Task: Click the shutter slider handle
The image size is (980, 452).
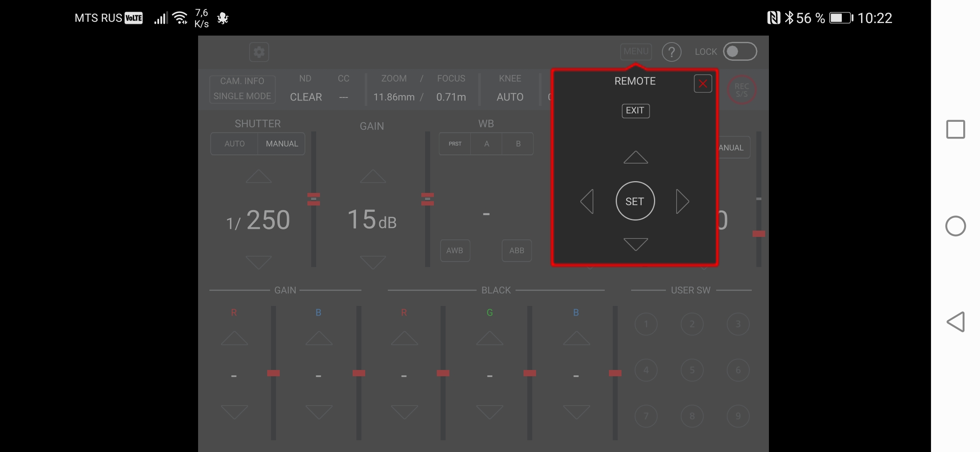Action: 313,199
